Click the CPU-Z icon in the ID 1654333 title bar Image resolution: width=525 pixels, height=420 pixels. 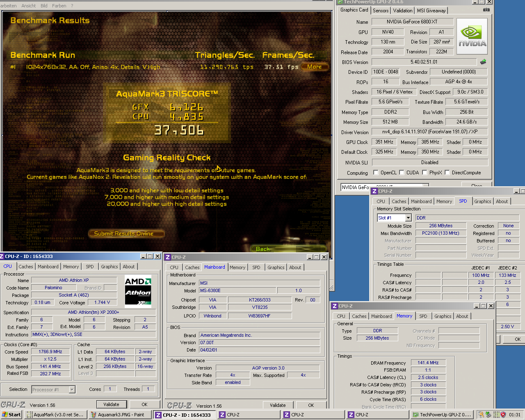pyautogui.click(x=2, y=256)
